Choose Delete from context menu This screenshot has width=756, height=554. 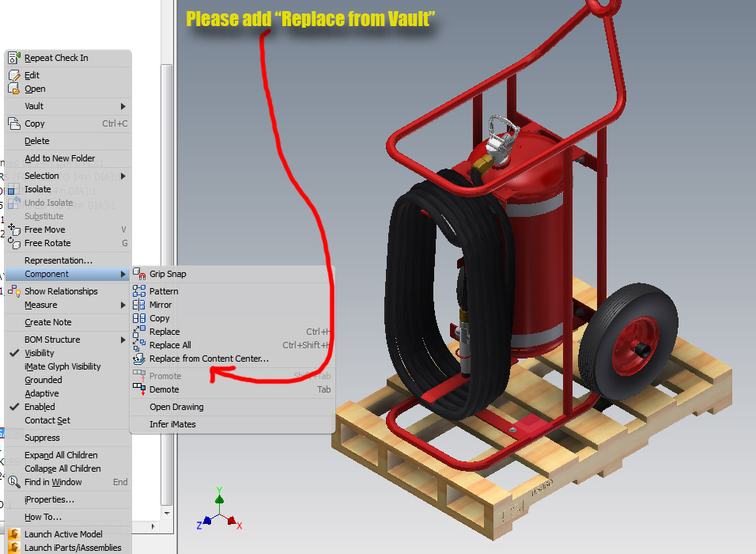67,141
